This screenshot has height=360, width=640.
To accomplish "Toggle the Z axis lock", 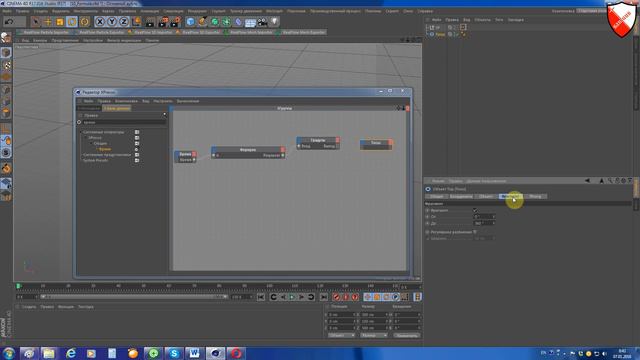I will pos(124,22).
